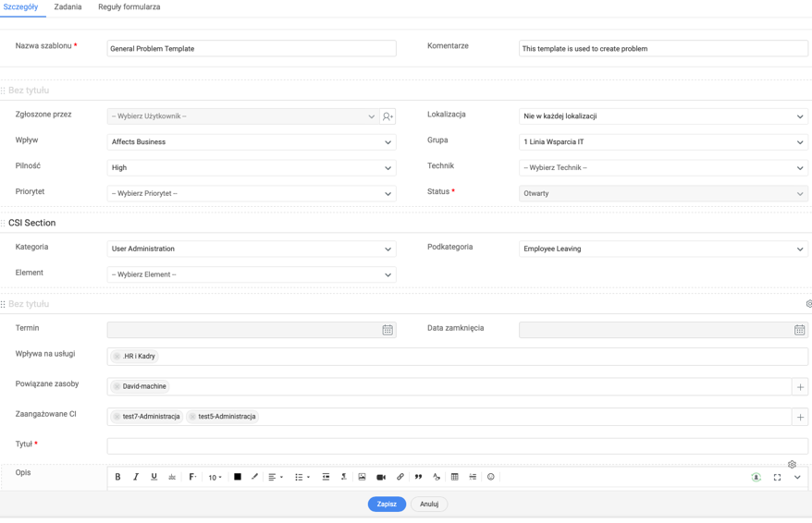The image size is (812, 523).
Task: Switch editor to fullscreen mode
Action: [777, 477]
